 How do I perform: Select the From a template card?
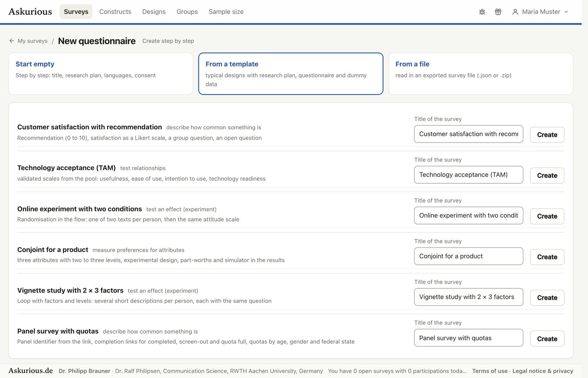click(291, 73)
